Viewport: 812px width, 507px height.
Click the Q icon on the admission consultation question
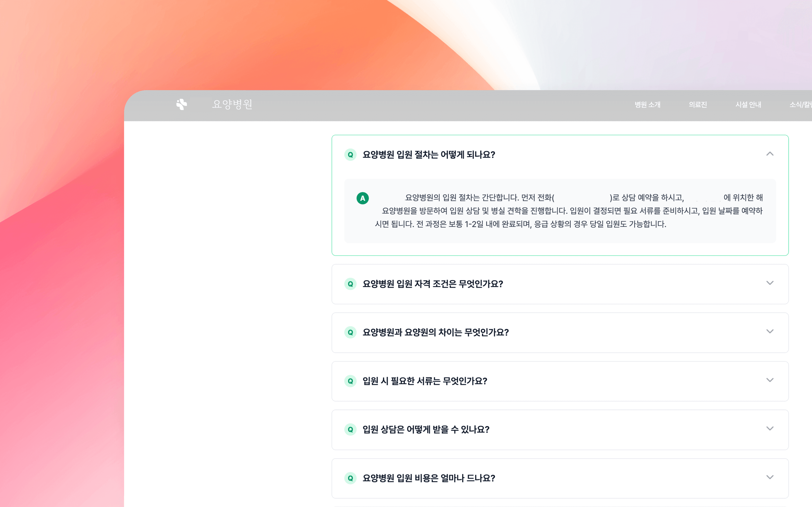pyautogui.click(x=350, y=430)
